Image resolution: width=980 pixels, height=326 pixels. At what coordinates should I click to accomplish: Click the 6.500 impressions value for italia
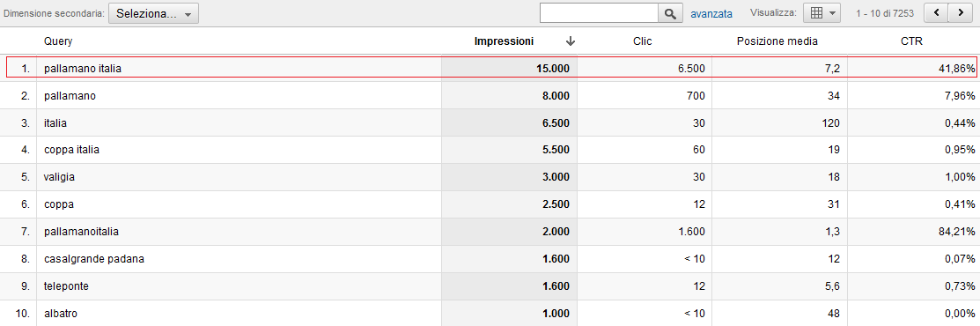point(556,123)
